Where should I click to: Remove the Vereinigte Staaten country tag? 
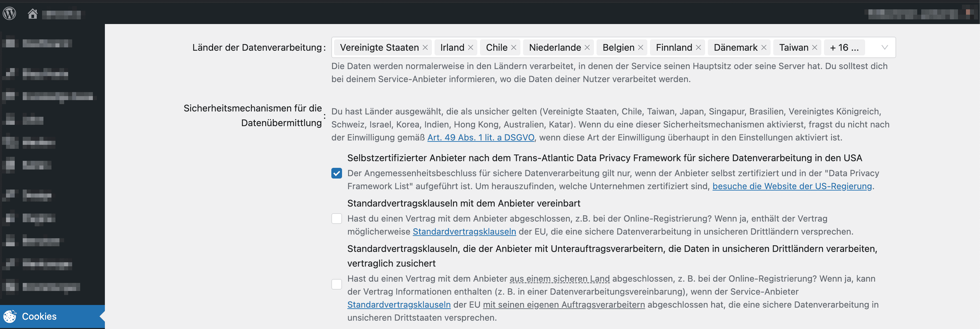click(425, 47)
